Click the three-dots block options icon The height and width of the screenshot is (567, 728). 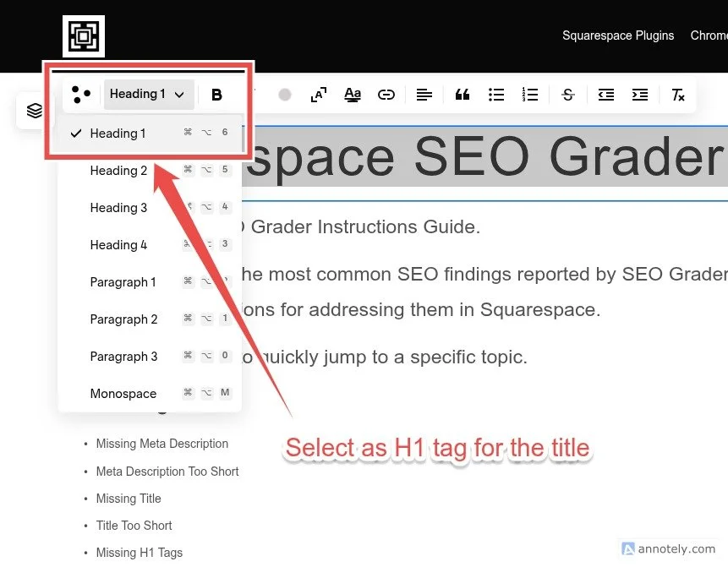point(81,94)
